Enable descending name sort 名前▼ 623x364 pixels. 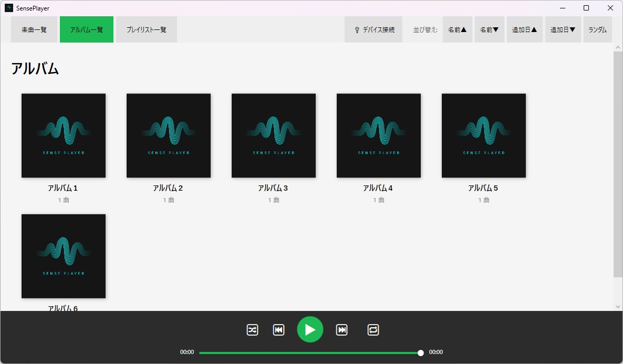pos(489,29)
